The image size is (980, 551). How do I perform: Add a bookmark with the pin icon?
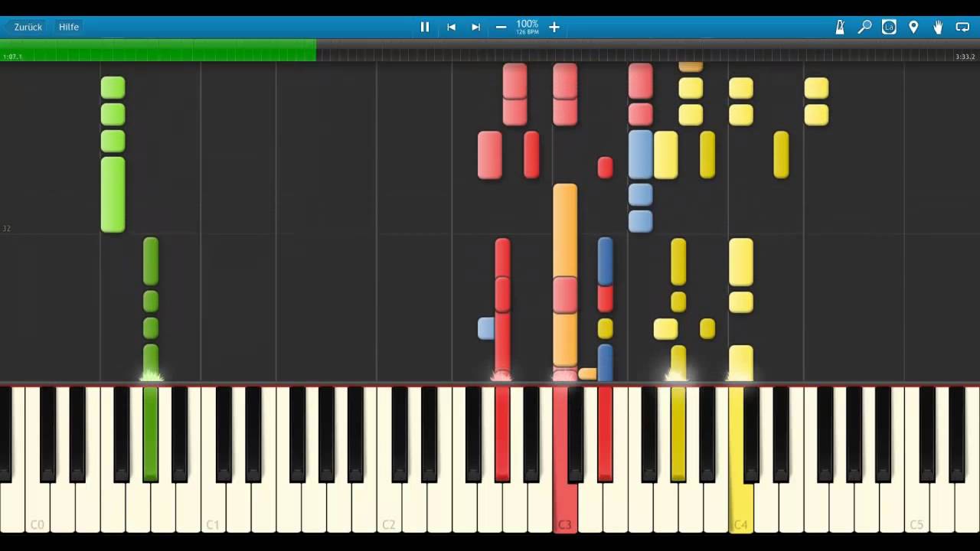click(913, 27)
